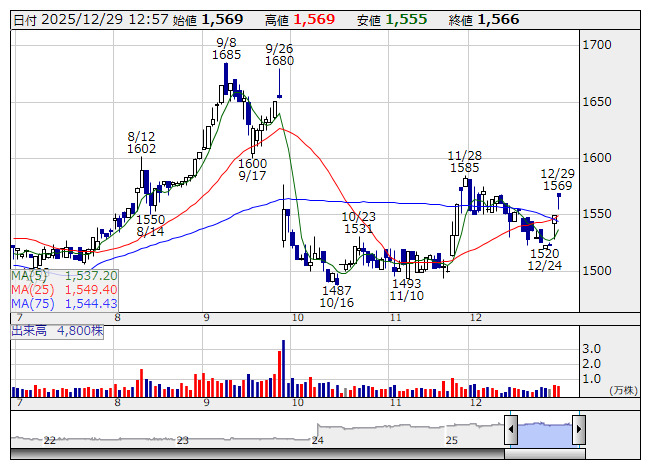
Task: Click the 1600 9/17 low annotation
Action: pyautogui.click(x=252, y=169)
